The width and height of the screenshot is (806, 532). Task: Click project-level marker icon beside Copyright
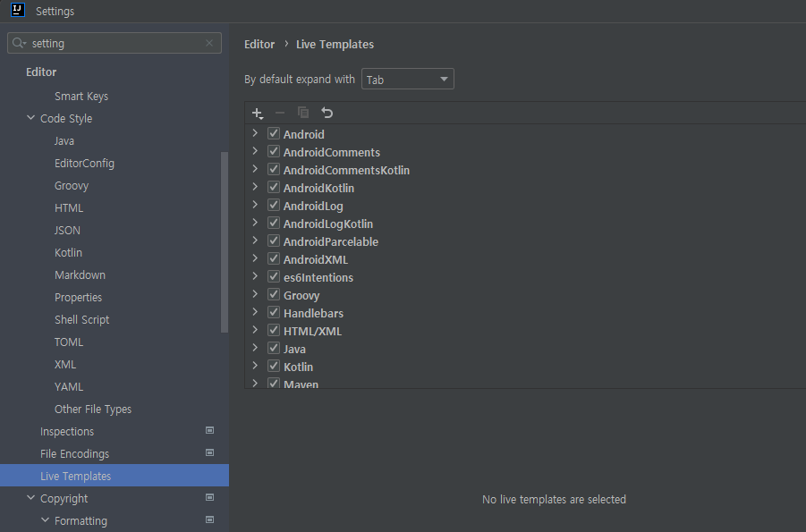pyautogui.click(x=209, y=497)
